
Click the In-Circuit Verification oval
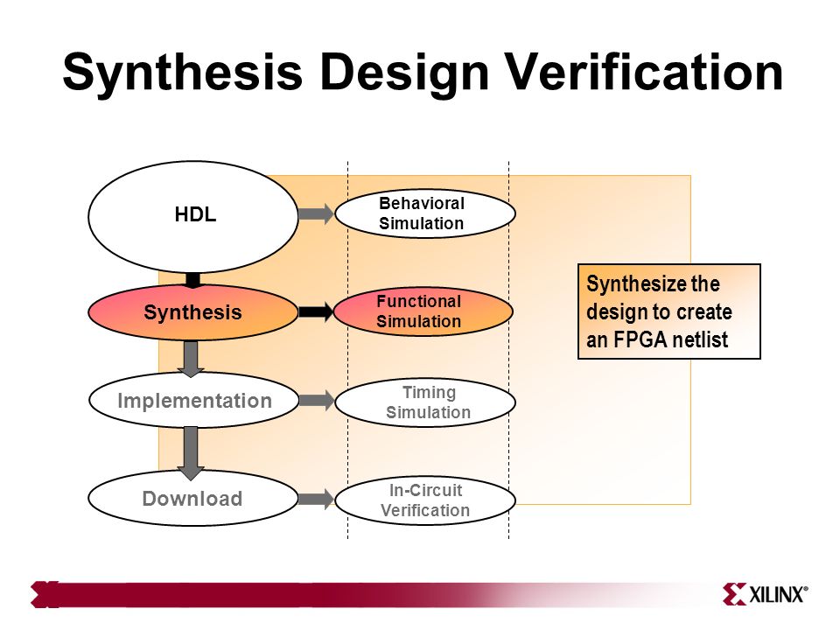pyautogui.click(x=425, y=500)
